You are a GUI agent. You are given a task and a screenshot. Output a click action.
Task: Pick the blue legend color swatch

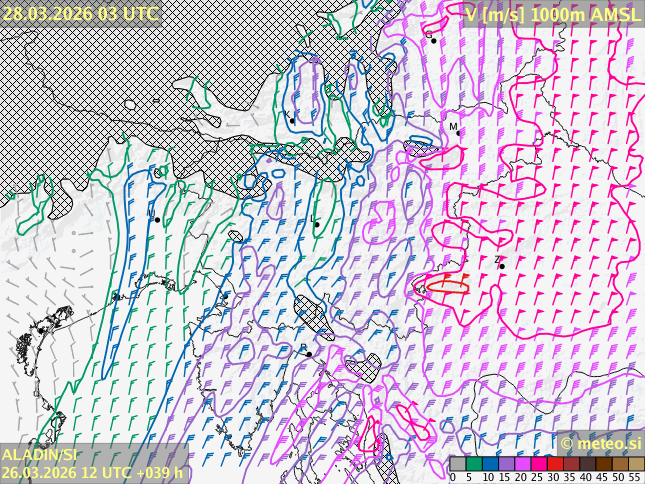490,464
